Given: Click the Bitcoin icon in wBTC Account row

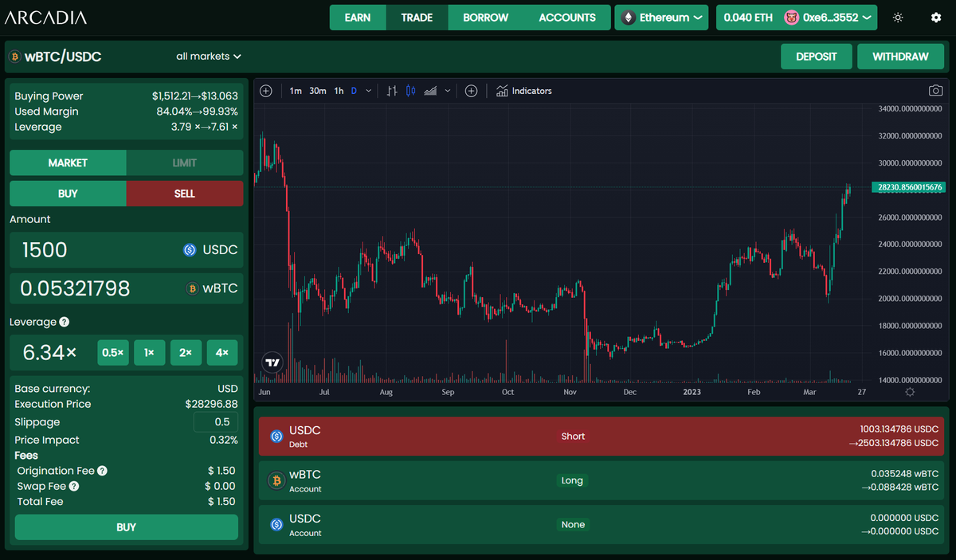Looking at the screenshot, I should pos(276,480).
